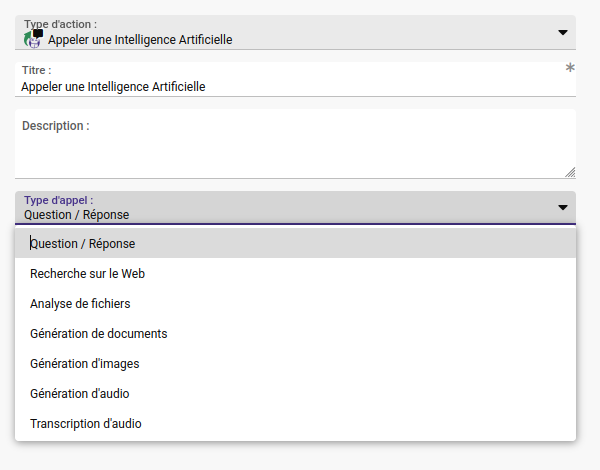Click the Type d'appel field showing Question / Réponse
This screenshot has height=470, width=600.
point(295,207)
